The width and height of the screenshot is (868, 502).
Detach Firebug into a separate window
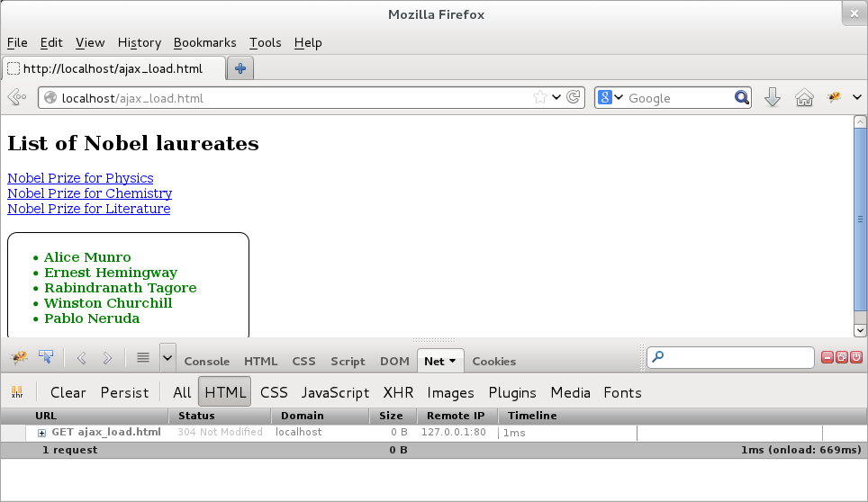click(841, 358)
